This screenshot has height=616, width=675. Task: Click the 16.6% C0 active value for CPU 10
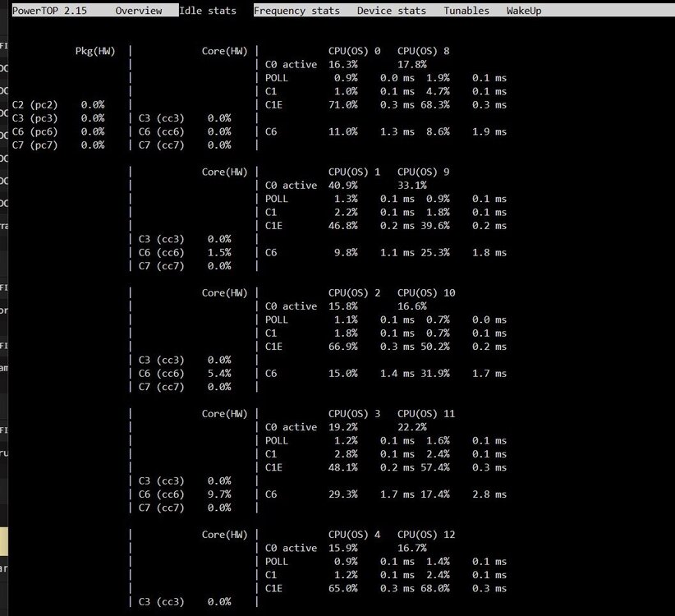click(x=412, y=306)
